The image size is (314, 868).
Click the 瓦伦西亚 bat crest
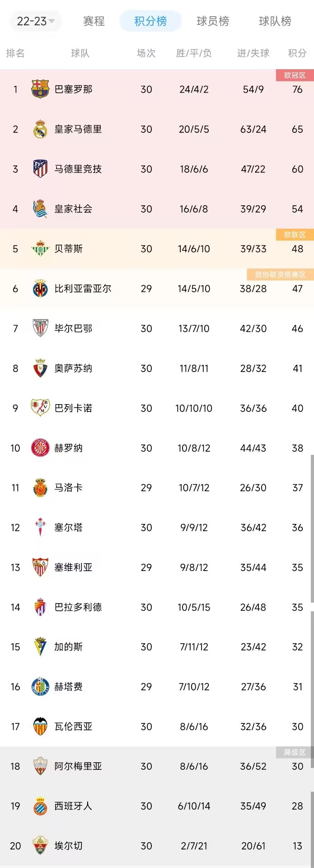click(x=40, y=726)
